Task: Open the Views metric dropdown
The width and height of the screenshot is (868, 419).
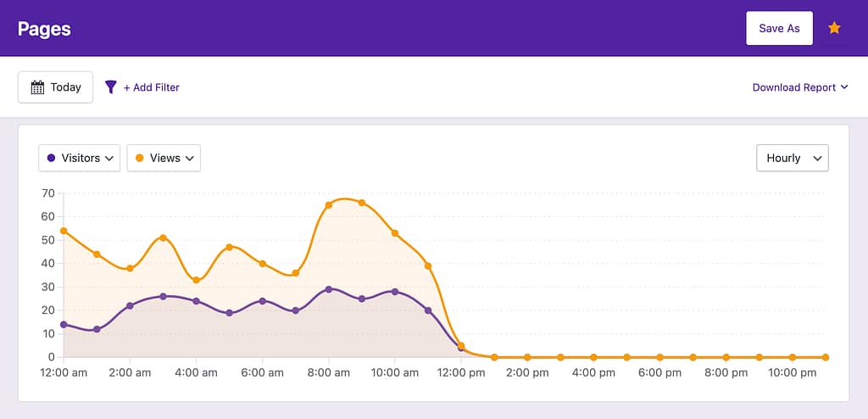Action: click(x=164, y=158)
